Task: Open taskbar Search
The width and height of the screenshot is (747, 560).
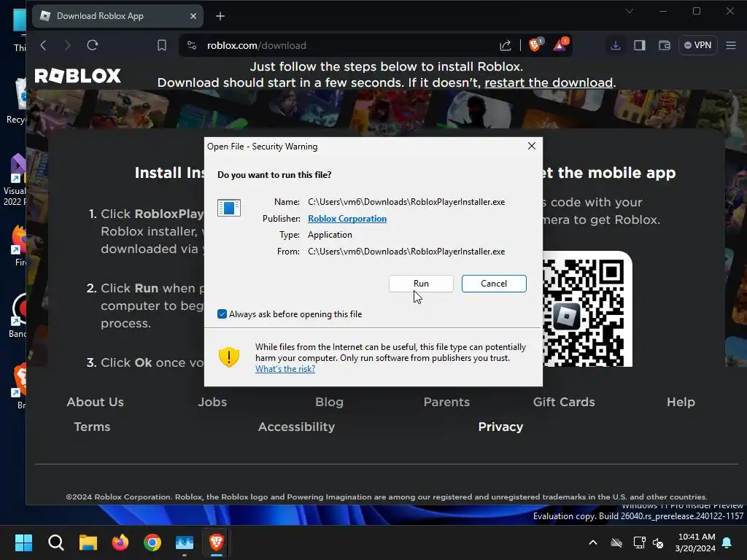Action: click(55, 542)
